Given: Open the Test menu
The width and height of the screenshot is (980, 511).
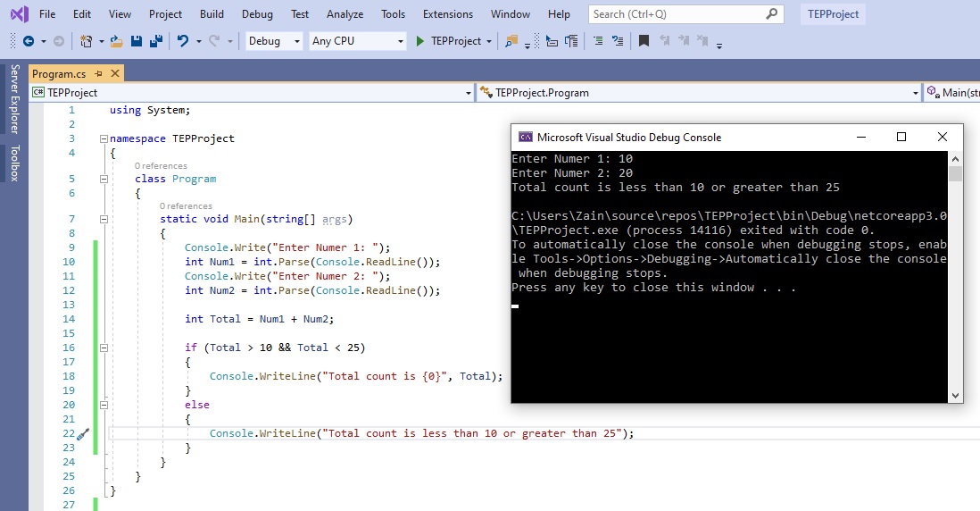Looking at the screenshot, I should coord(299,13).
